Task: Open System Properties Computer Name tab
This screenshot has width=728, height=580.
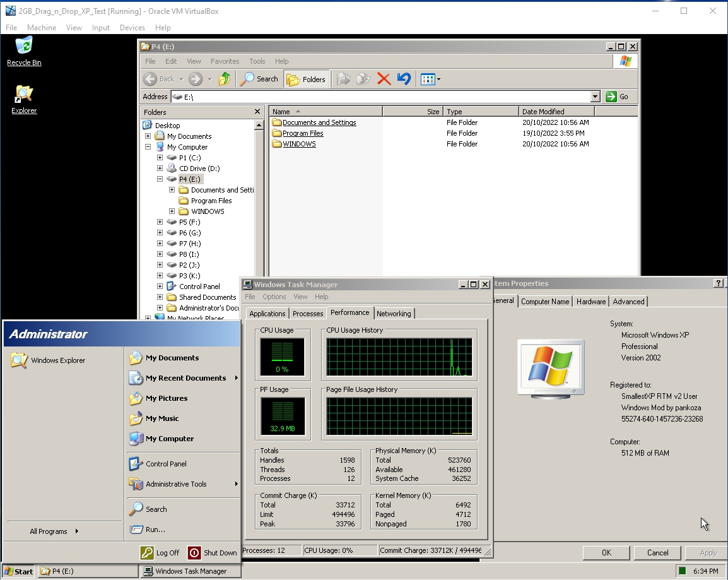Action: (544, 302)
